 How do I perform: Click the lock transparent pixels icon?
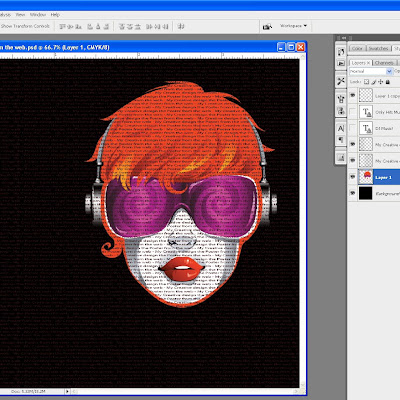[x=366, y=82]
